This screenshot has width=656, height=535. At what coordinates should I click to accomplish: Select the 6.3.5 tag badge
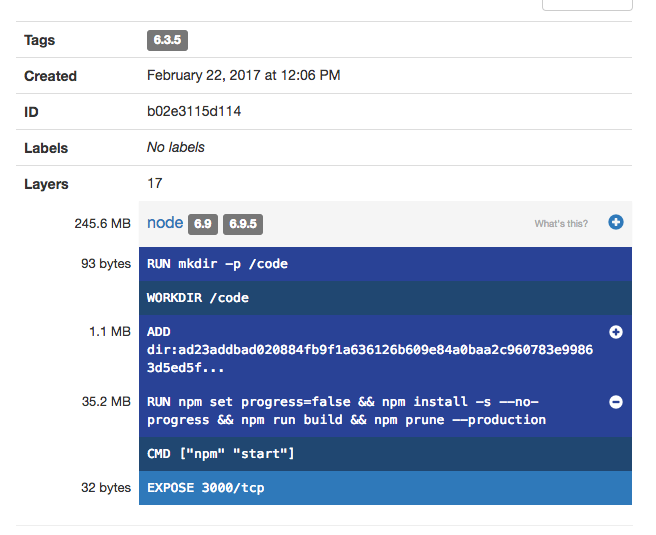pyautogui.click(x=167, y=40)
